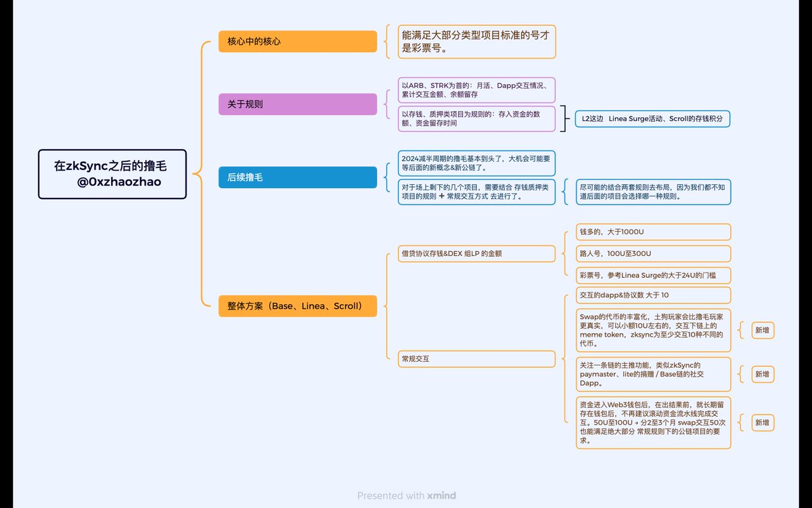Select the purple 关于规则 topic

point(298,104)
